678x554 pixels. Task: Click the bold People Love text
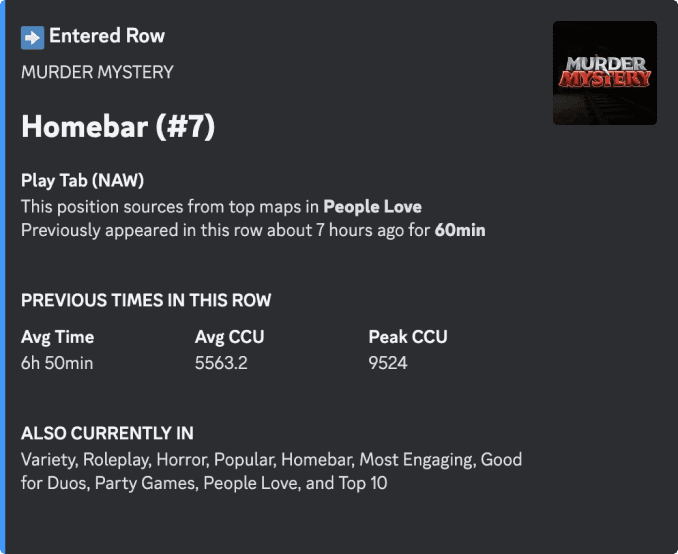373,206
